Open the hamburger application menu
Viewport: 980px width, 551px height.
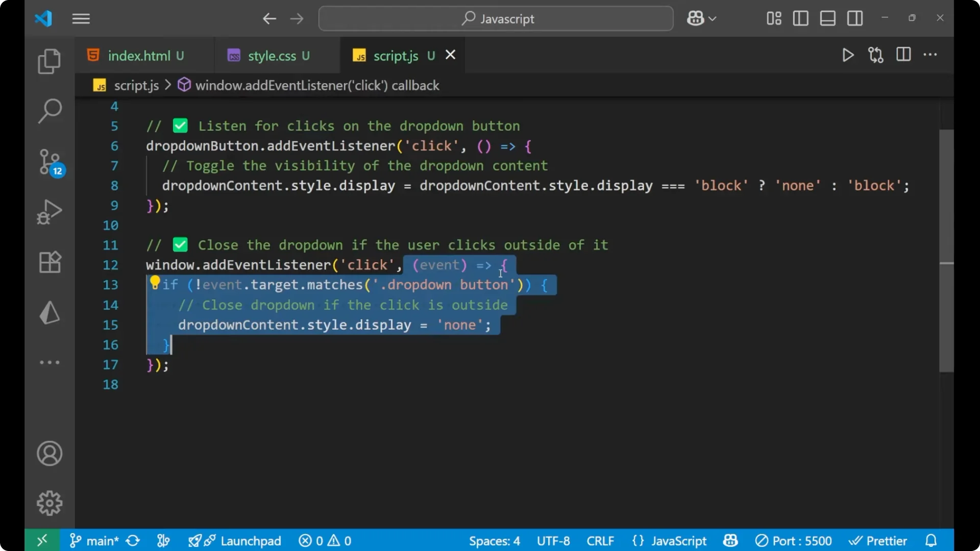click(x=81, y=18)
